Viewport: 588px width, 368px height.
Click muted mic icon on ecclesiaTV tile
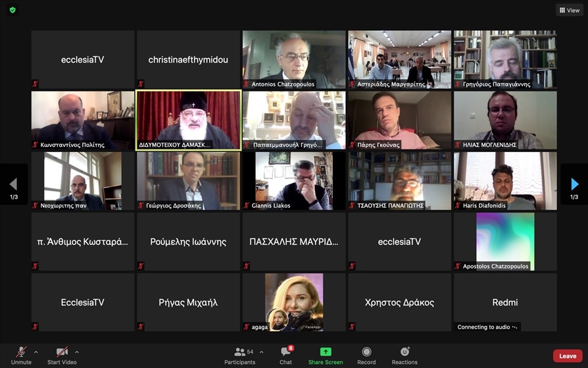click(x=36, y=84)
